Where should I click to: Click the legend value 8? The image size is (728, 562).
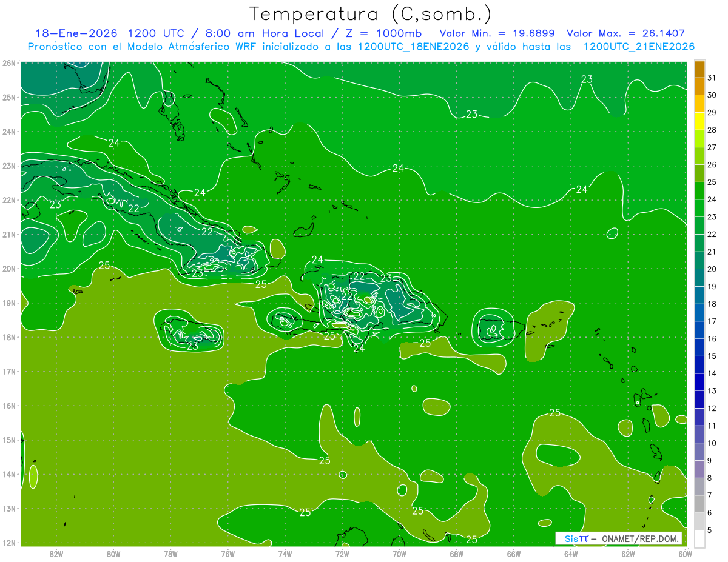pyautogui.click(x=710, y=478)
